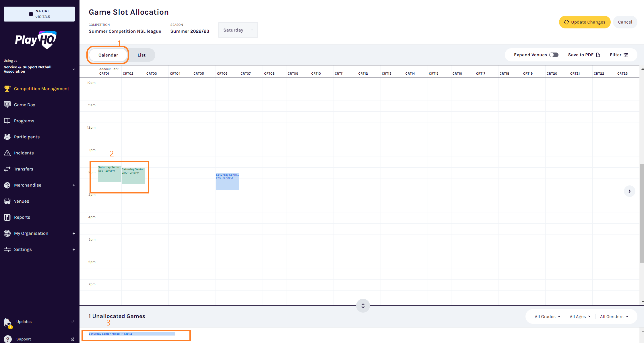Image resolution: width=644 pixels, height=343 pixels.
Task: Click the NA UAT info icon
Action: coord(31,14)
